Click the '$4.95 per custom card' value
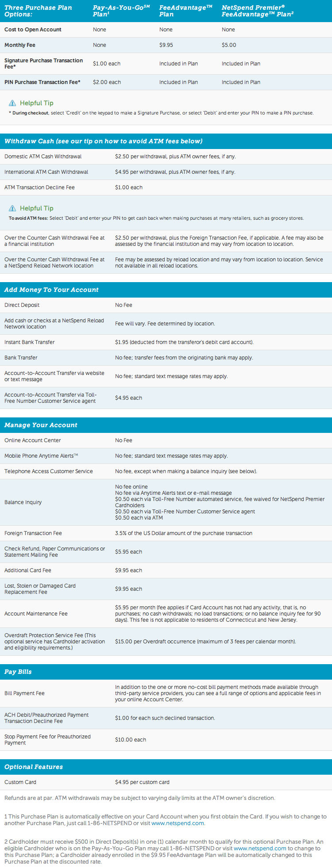The height and width of the screenshot is (868, 332). 142,782
